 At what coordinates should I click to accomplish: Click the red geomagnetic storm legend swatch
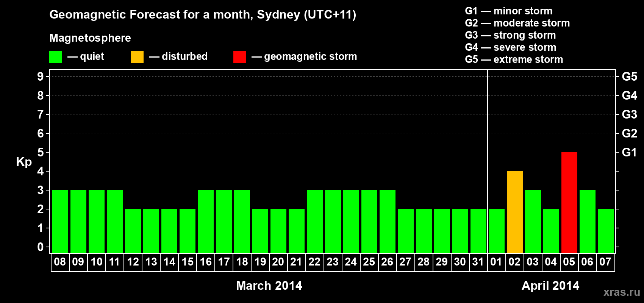coord(239,57)
